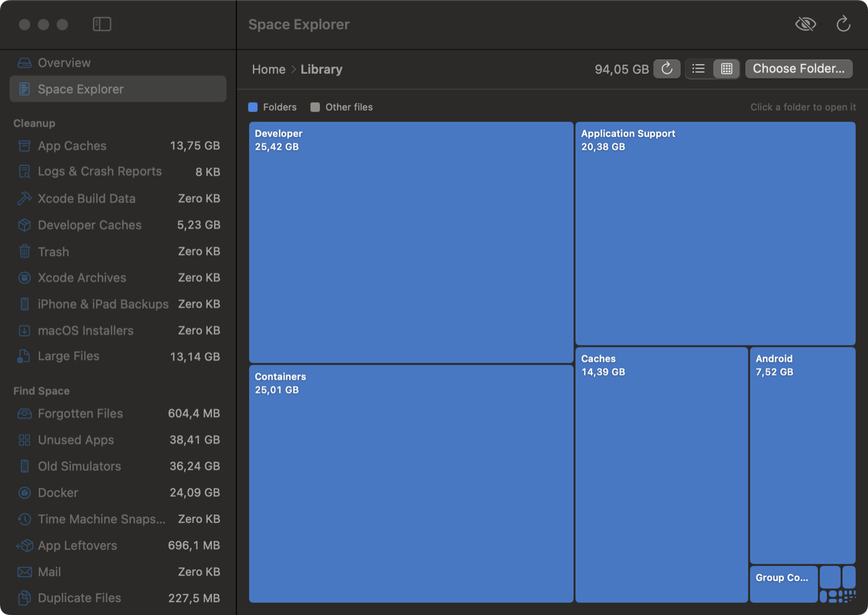Open the Android folder tile

click(803, 456)
